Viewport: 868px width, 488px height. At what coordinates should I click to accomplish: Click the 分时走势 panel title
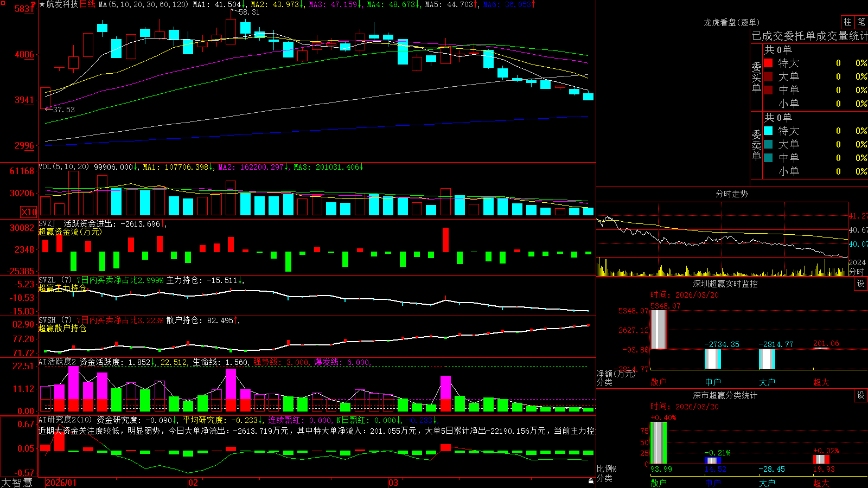(731, 194)
